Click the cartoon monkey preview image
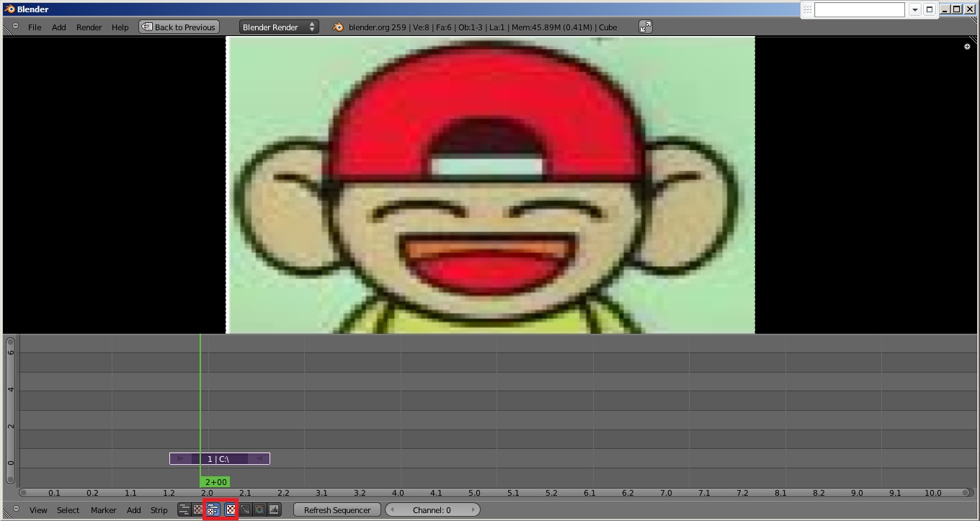 coord(490,184)
